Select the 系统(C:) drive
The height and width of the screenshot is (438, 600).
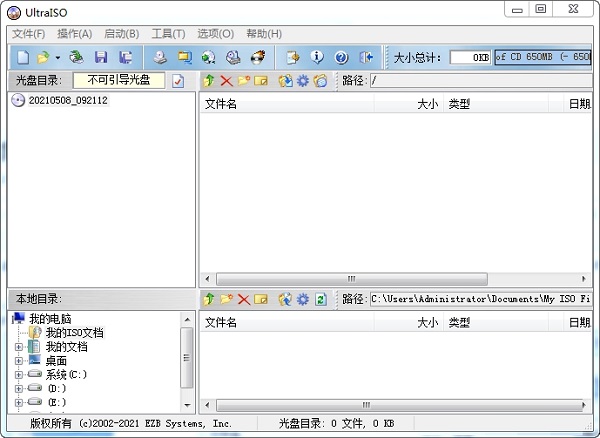click(66, 374)
